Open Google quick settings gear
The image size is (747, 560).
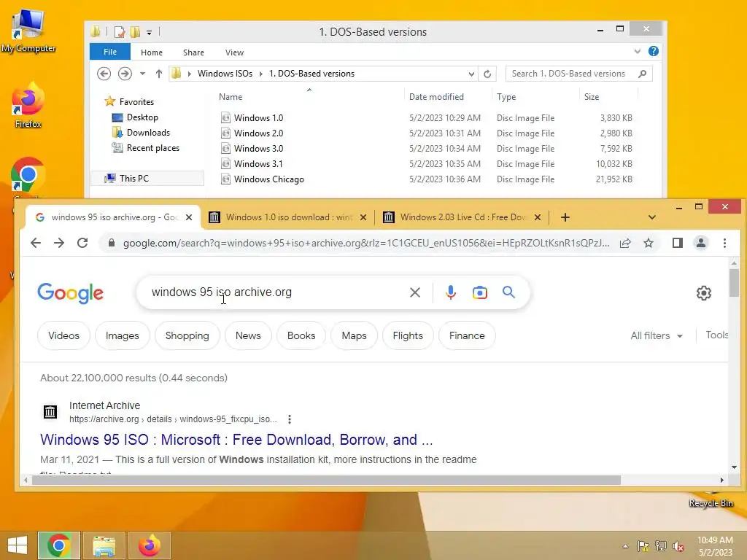click(x=704, y=293)
